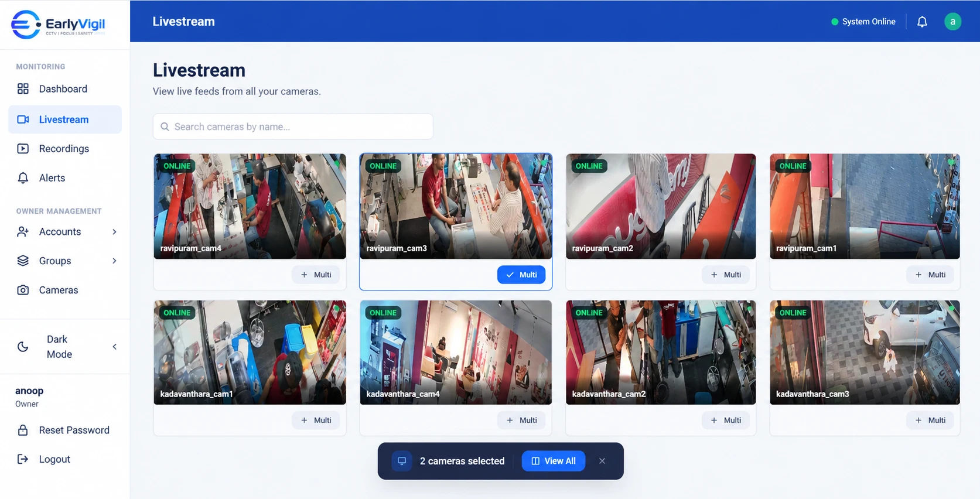Viewport: 980px width, 499px height.
Task: Deselect Multi for ravipuram_cam3
Action: pos(521,275)
